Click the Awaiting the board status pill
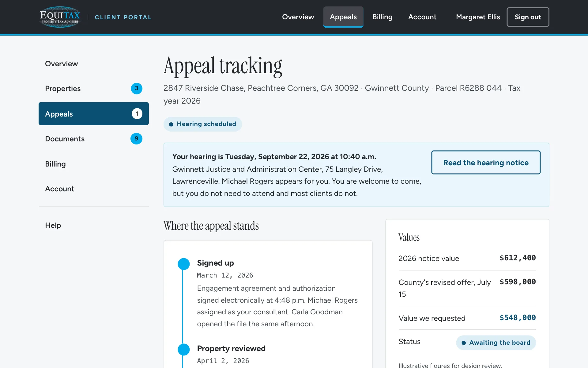Viewport: 588px width, 368px height. click(x=496, y=343)
